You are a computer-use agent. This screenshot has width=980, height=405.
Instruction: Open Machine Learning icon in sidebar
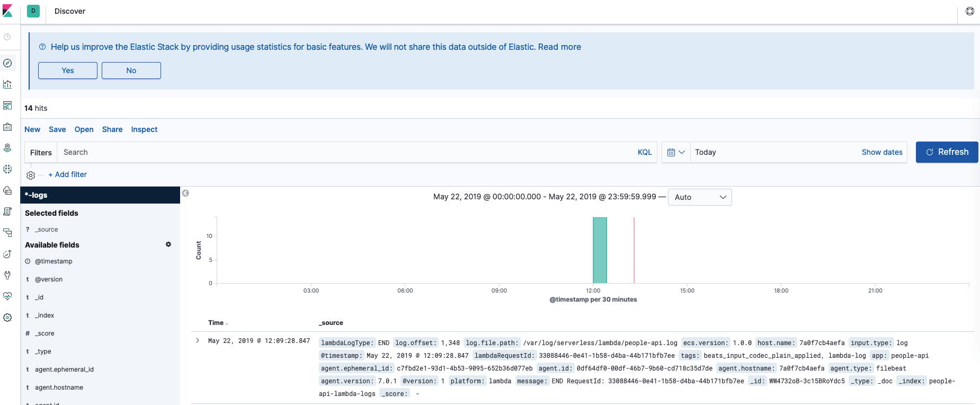click(x=7, y=169)
